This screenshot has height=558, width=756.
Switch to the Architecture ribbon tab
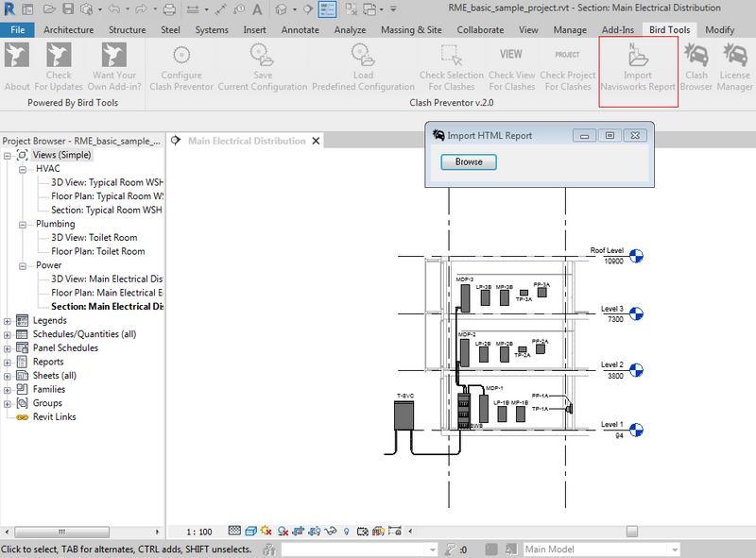click(68, 30)
